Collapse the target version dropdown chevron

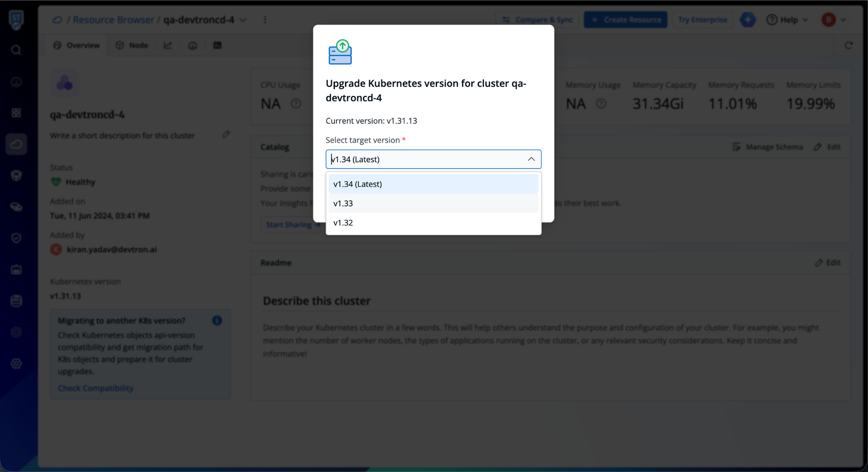click(x=531, y=159)
